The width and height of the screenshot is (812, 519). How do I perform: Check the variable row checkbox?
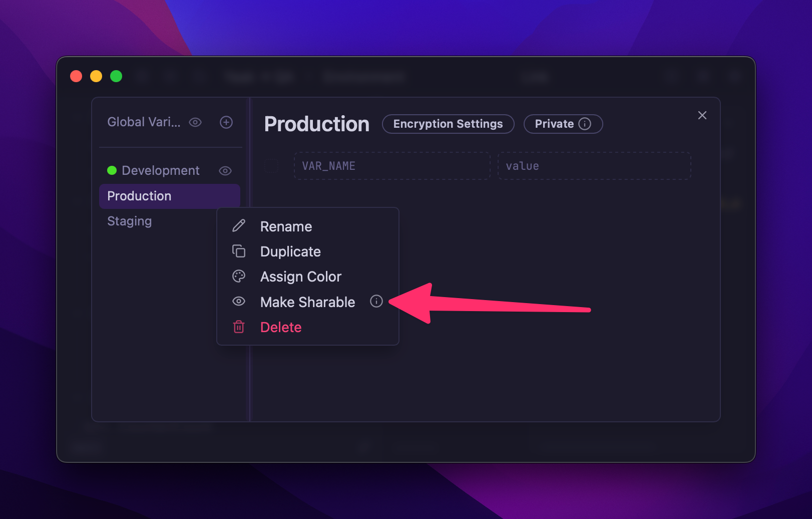click(x=271, y=166)
